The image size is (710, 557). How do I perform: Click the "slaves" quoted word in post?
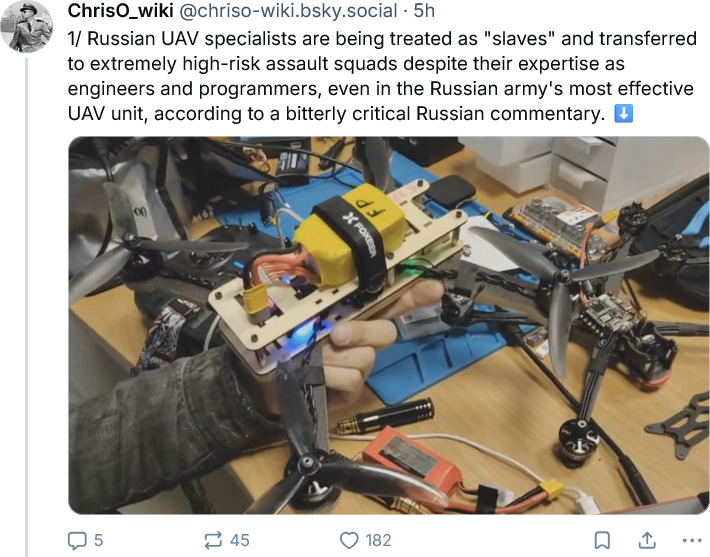(520, 39)
